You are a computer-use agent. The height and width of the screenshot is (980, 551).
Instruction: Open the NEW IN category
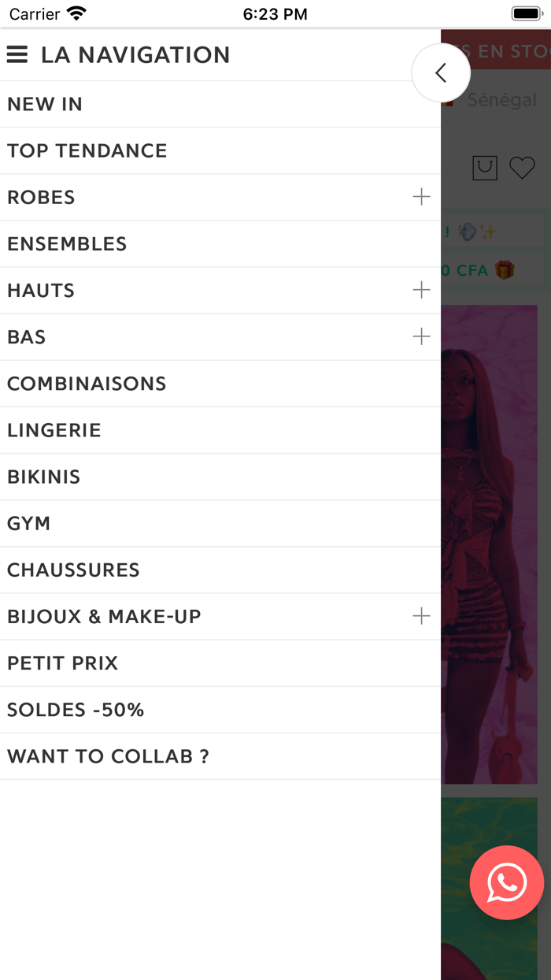tap(45, 104)
